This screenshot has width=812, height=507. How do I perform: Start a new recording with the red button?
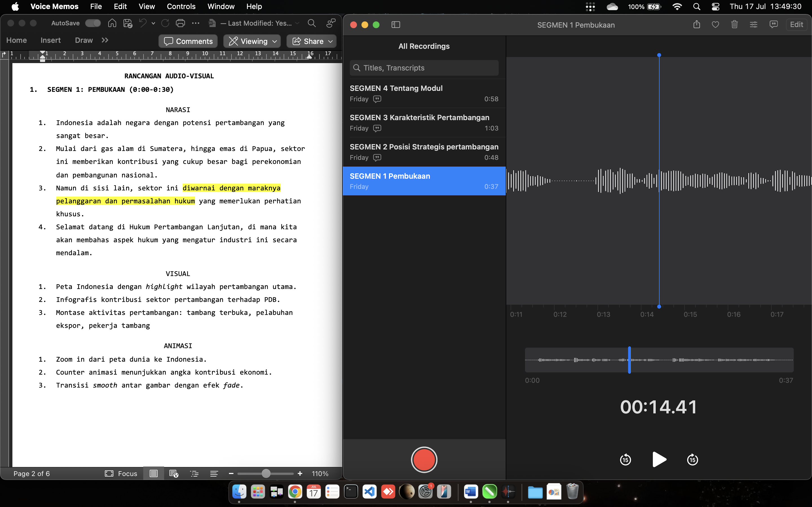coord(424,459)
